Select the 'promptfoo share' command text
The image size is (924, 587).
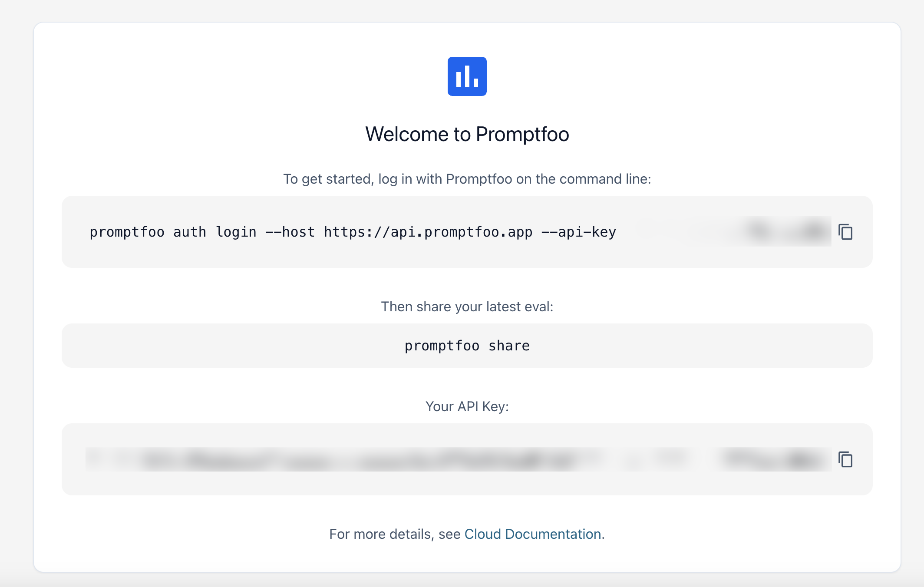coord(467,346)
